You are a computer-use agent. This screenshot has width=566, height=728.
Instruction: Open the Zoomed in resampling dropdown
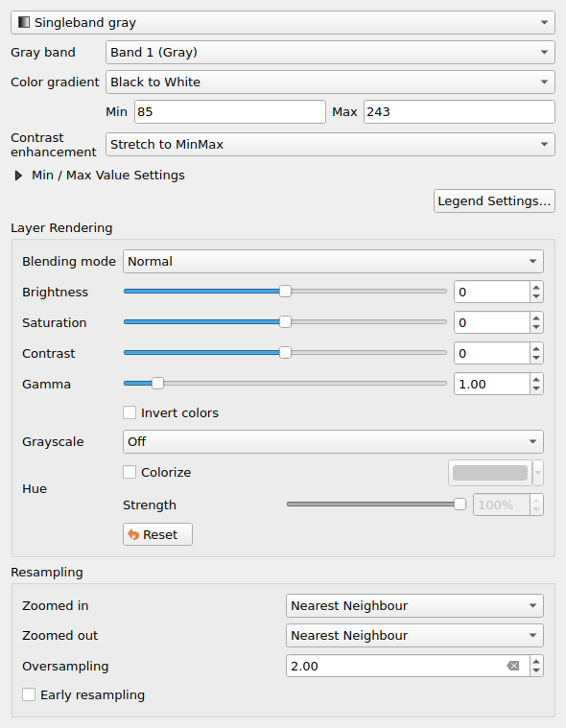[x=414, y=606]
